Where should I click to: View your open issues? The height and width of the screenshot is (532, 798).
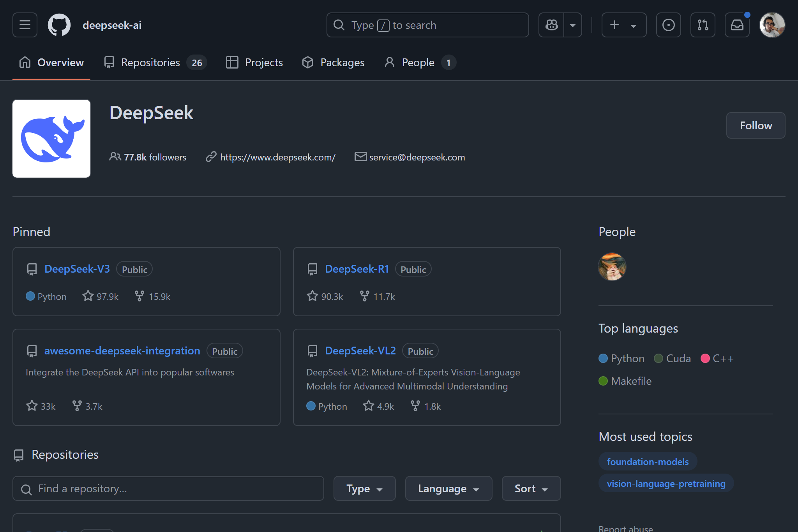[669, 25]
